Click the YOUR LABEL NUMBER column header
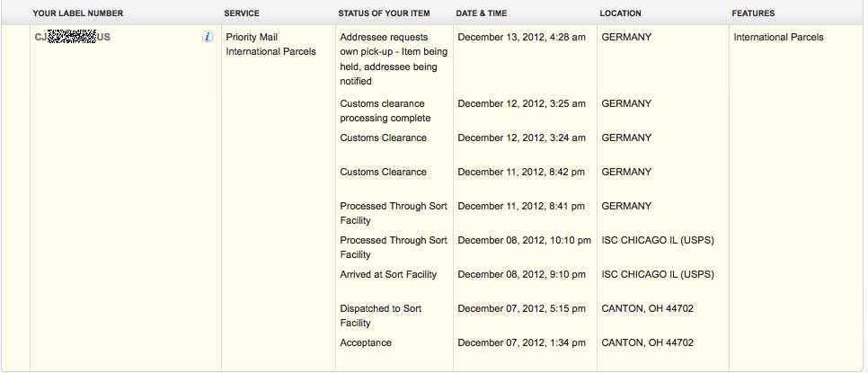The image size is (868, 373). tap(78, 13)
